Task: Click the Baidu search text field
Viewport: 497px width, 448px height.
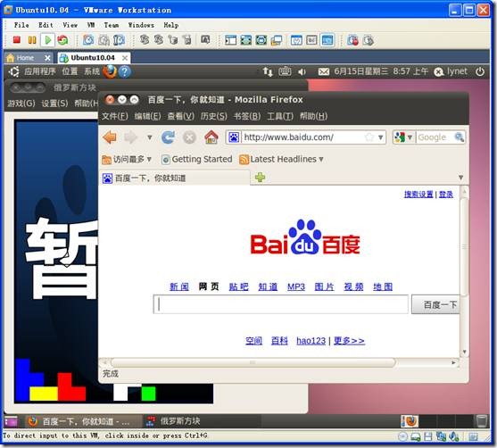Action: tap(281, 304)
